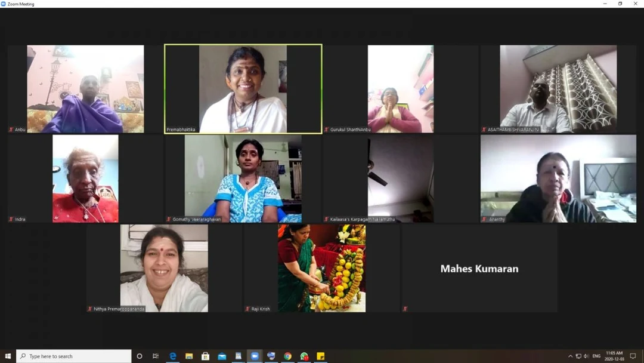Restore down the Zoom Meeting window

[620, 4]
